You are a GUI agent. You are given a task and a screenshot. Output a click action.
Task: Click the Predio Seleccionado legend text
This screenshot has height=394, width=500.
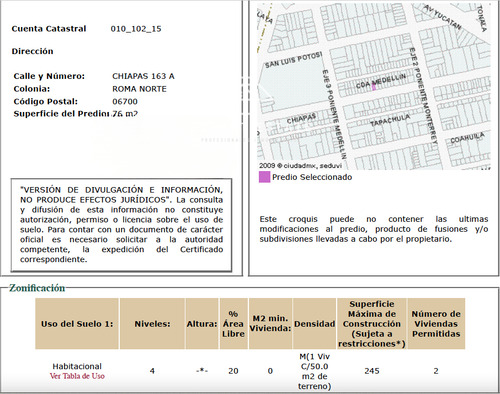[312, 177]
